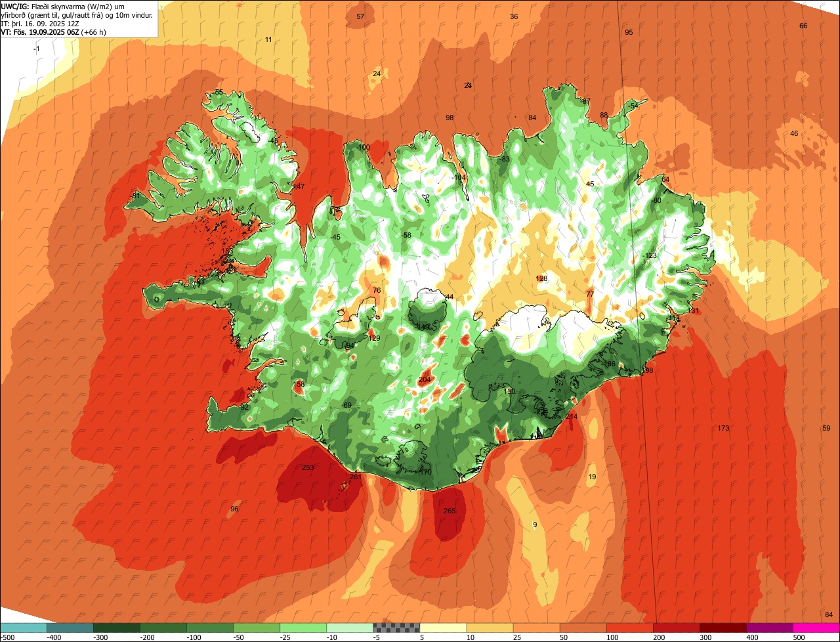840x642 pixels.
Task: Click the legend label 500
Action: click(799, 637)
